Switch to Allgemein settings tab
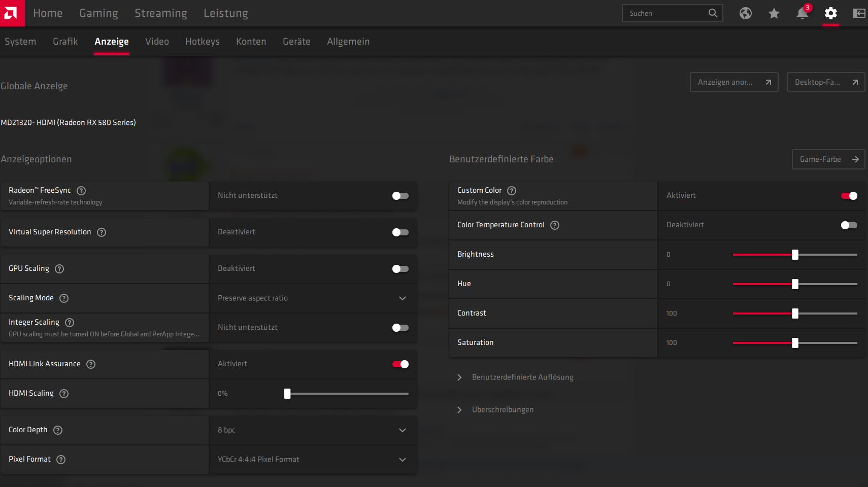The height and width of the screenshot is (487, 868). [348, 42]
